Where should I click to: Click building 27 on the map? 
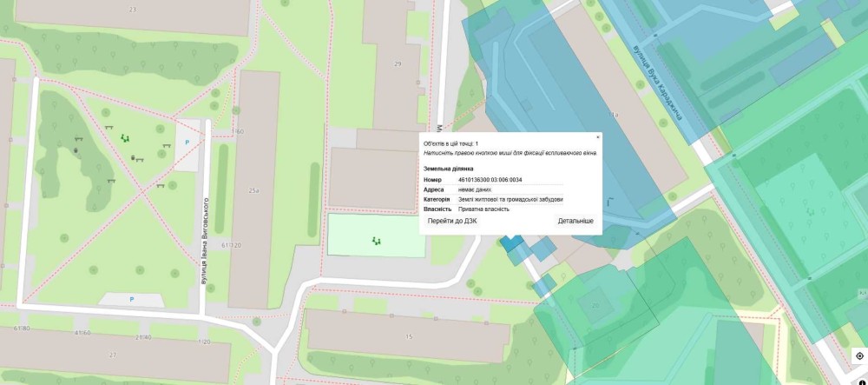pyautogui.click(x=113, y=355)
